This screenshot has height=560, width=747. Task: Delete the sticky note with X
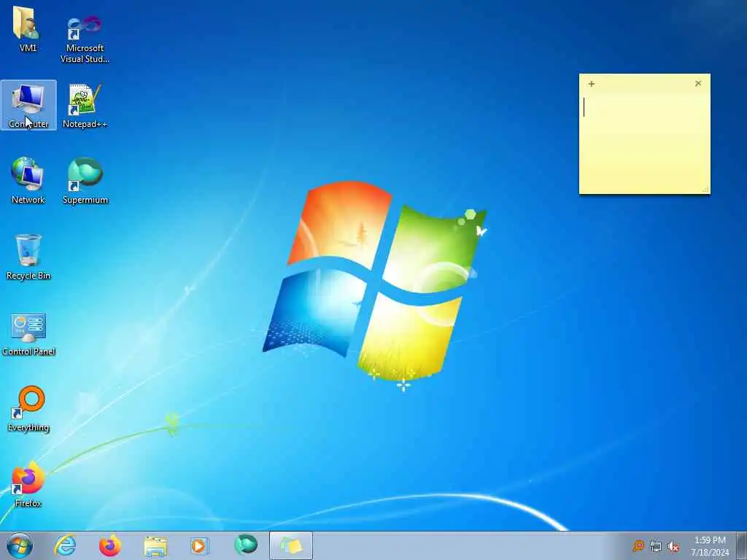[x=698, y=84]
